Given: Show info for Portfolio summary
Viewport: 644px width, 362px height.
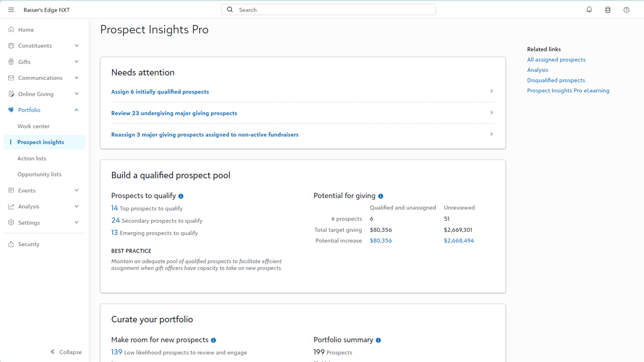Looking at the screenshot, I should click(378, 340).
